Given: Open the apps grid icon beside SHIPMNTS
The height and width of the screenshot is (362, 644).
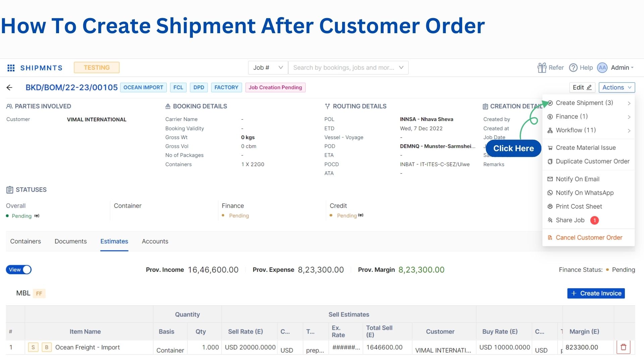Looking at the screenshot, I should (11, 68).
